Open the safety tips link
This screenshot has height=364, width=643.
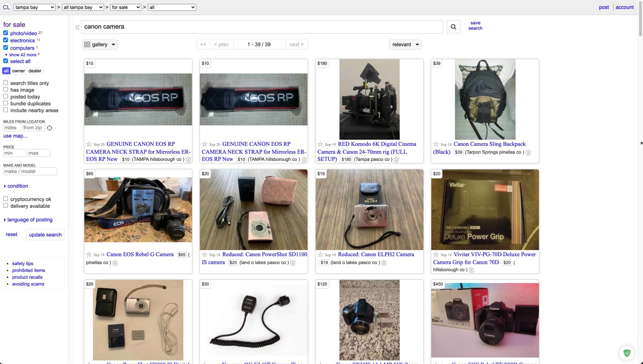[22, 263]
